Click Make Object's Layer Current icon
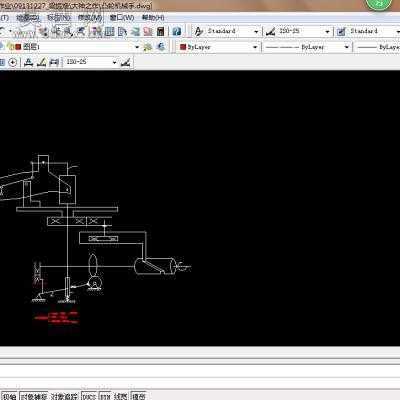This screenshot has height=400, width=400. click(148, 47)
